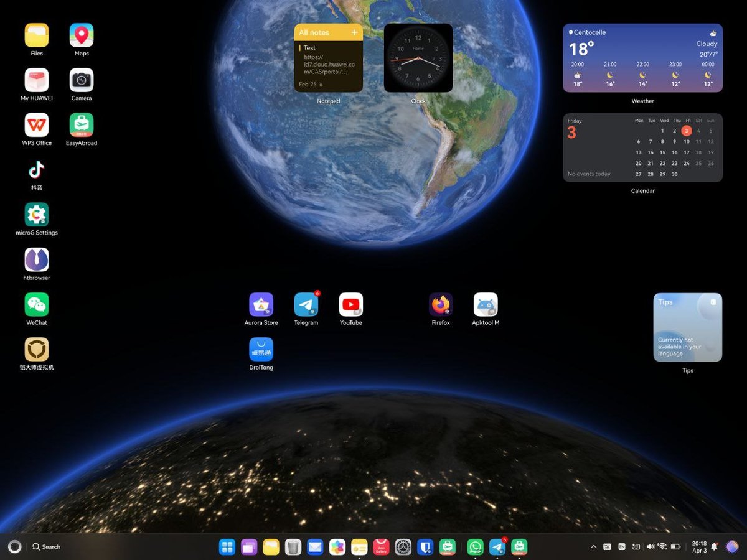Launch AppGallery from dock

(382, 547)
